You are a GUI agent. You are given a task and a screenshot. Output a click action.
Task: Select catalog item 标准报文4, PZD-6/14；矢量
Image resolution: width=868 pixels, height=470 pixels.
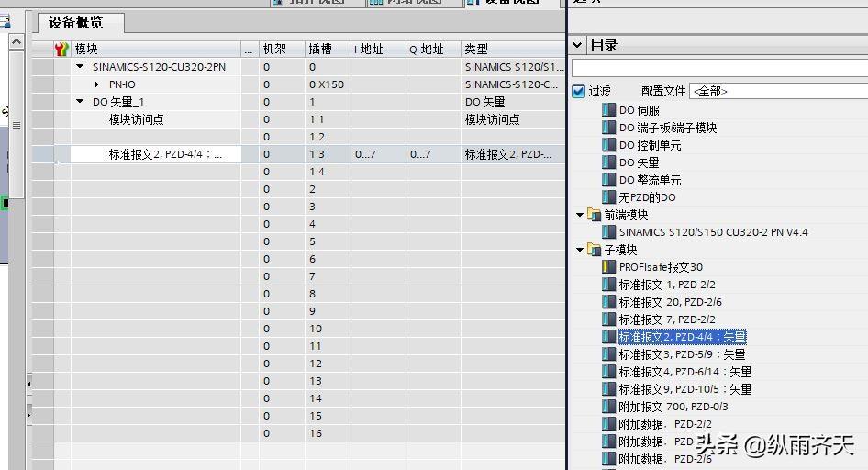pos(685,372)
